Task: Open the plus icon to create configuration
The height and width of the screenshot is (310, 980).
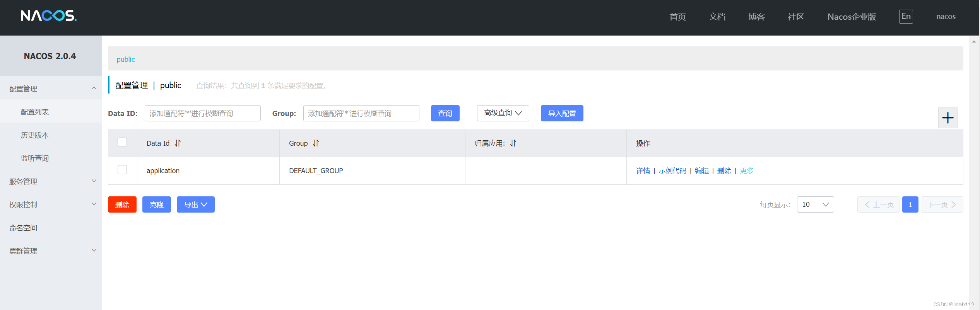Action: click(948, 118)
